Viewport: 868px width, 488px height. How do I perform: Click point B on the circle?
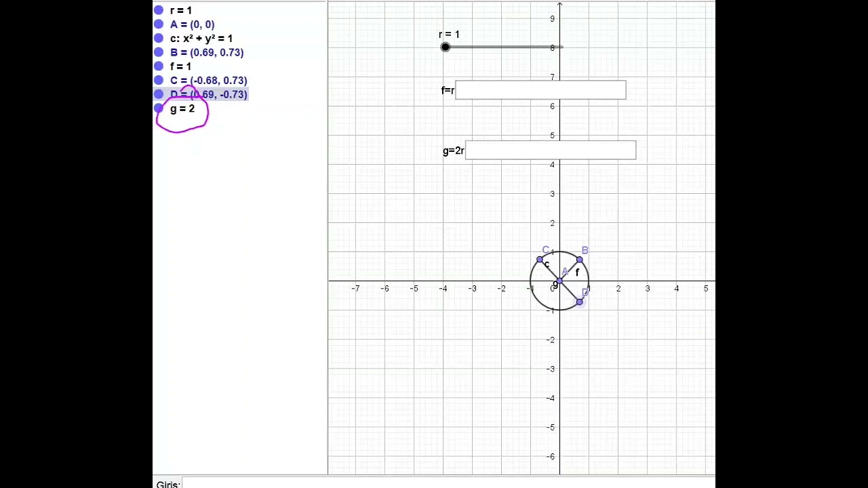click(579, 260)
